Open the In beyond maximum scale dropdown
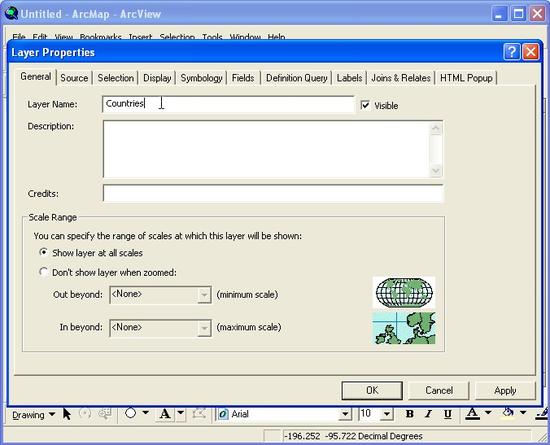 point(204,328)
